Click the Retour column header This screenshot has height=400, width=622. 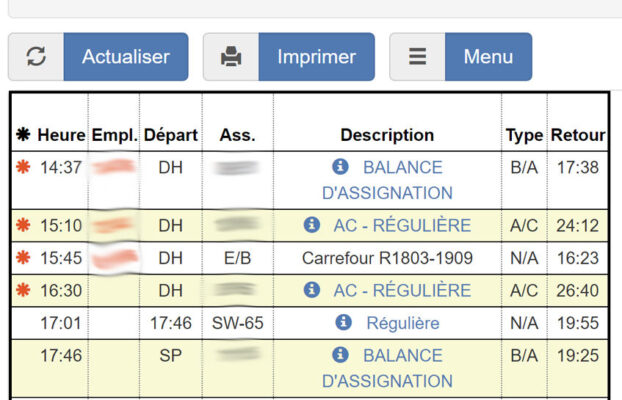point(578,135)
